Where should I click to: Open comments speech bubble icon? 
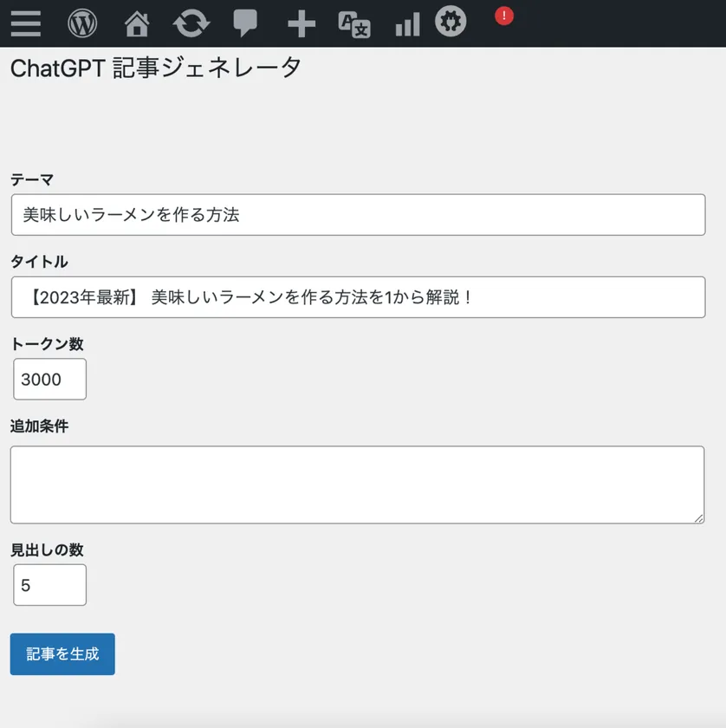[246, 23]
